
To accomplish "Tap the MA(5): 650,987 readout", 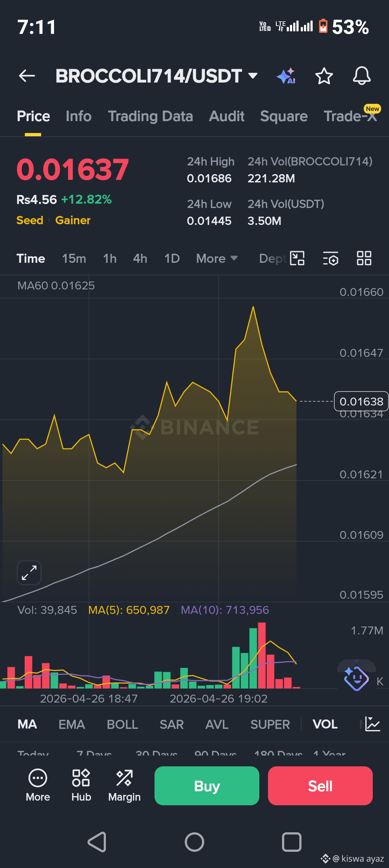I will click(x=129, y=610).
